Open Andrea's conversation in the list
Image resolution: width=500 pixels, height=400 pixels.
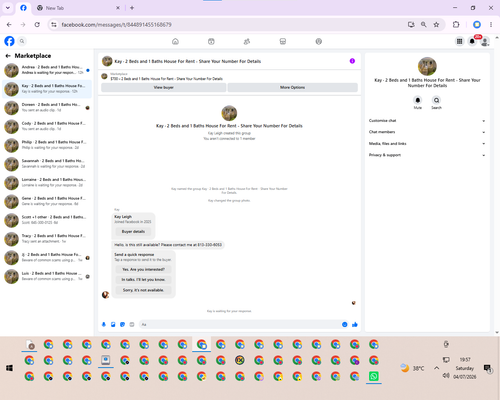47,70
